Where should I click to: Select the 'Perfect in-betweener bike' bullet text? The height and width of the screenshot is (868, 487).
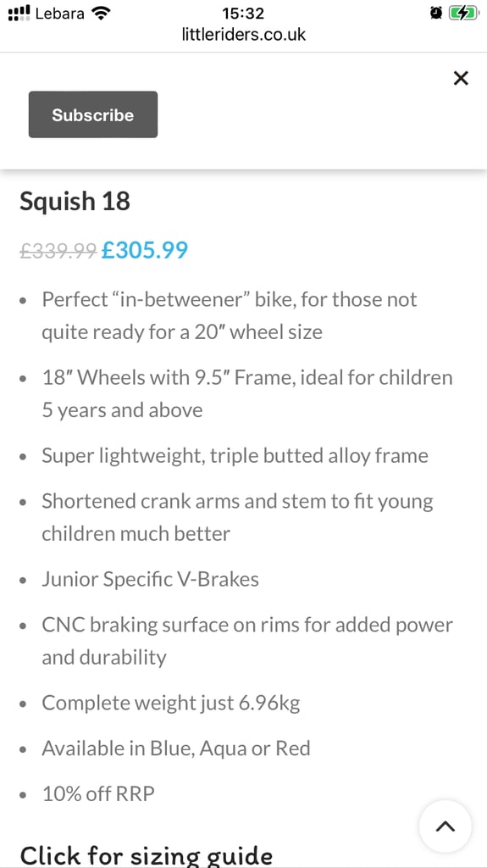[230, 315]
